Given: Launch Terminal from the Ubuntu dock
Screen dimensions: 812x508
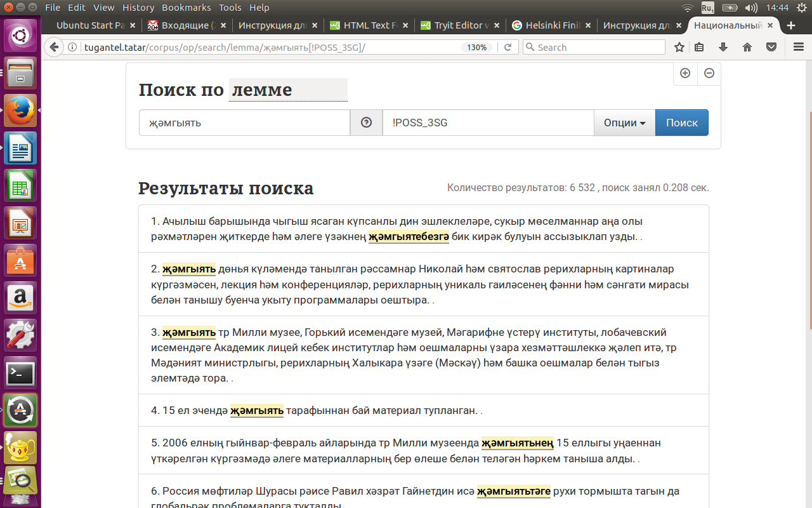Looking at the screenshot, I should [x=20, y=373].
